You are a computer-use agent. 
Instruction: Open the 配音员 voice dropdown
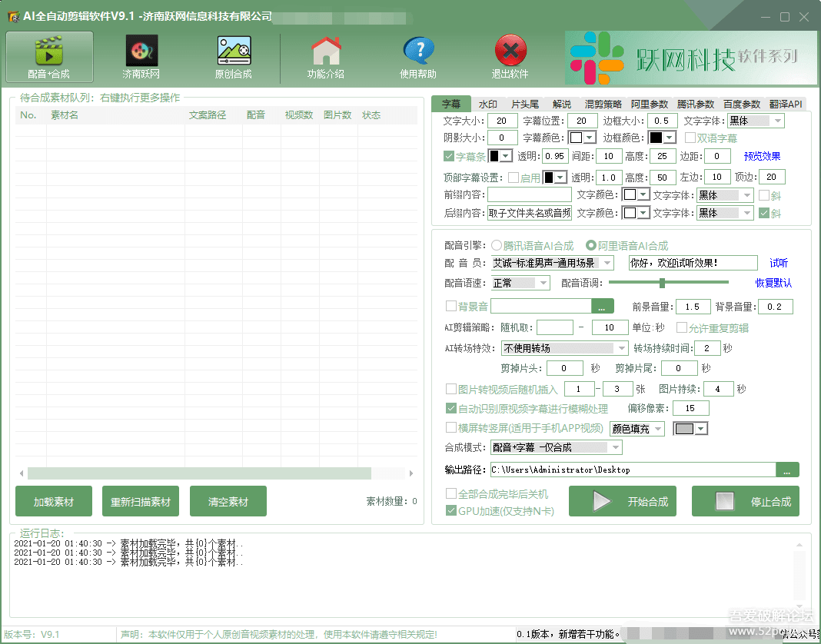pyautogui.click(x=553, y=263)
